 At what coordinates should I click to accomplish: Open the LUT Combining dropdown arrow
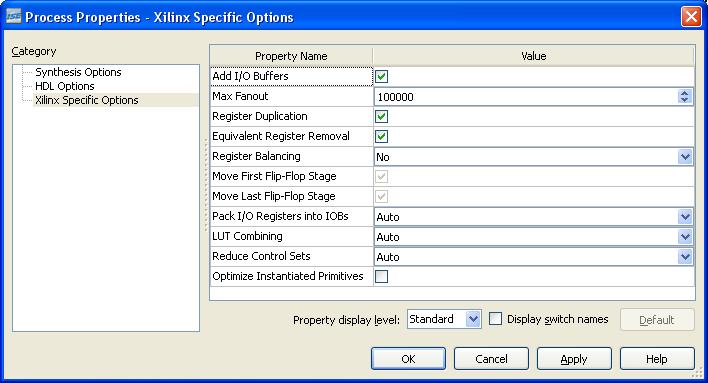[685, 237]
